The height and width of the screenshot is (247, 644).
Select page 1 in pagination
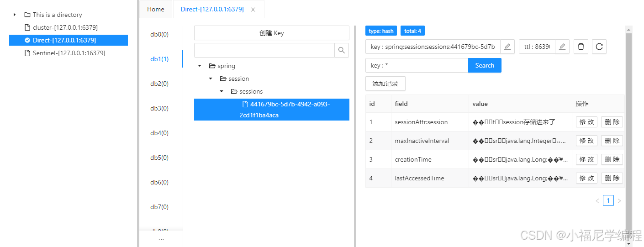[608, 201]
